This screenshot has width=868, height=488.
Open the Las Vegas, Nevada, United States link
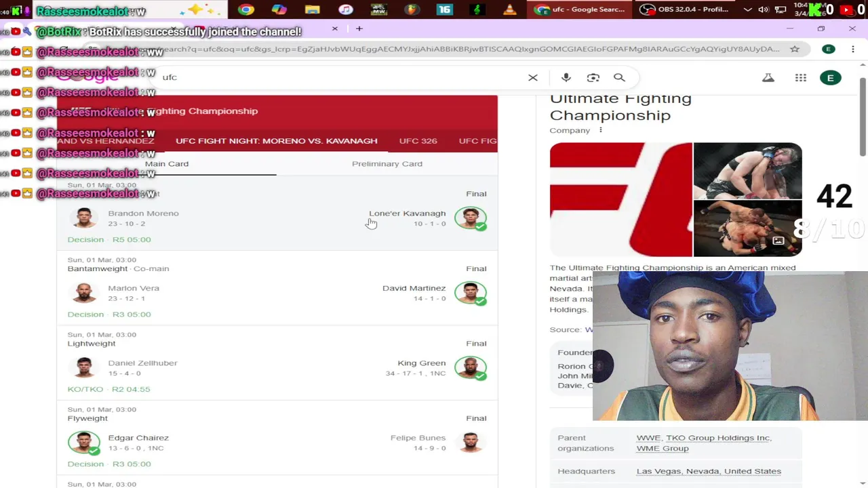point(709,471)
